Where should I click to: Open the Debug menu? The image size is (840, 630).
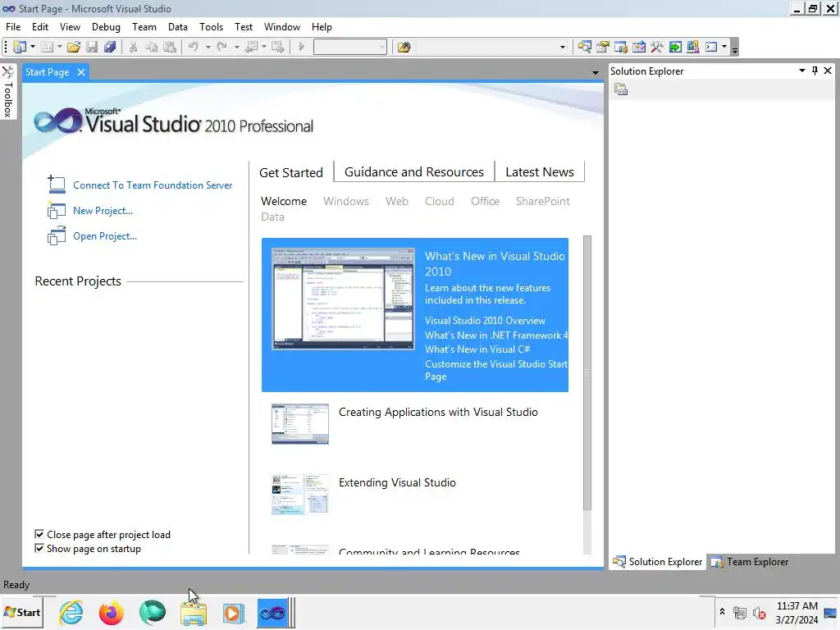coord(106,27)
